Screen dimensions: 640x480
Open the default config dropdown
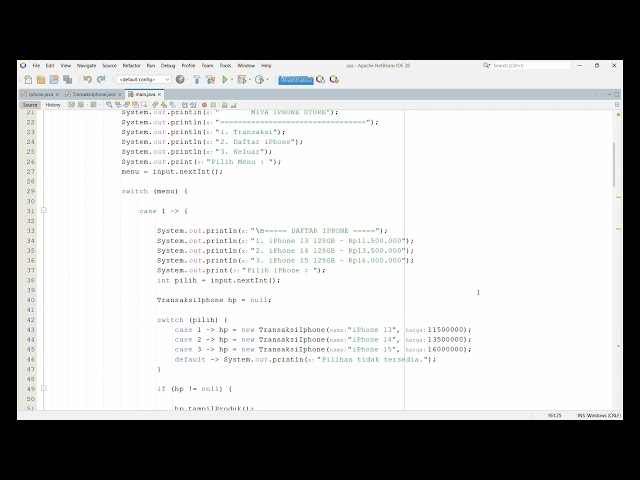click(144, 80)
